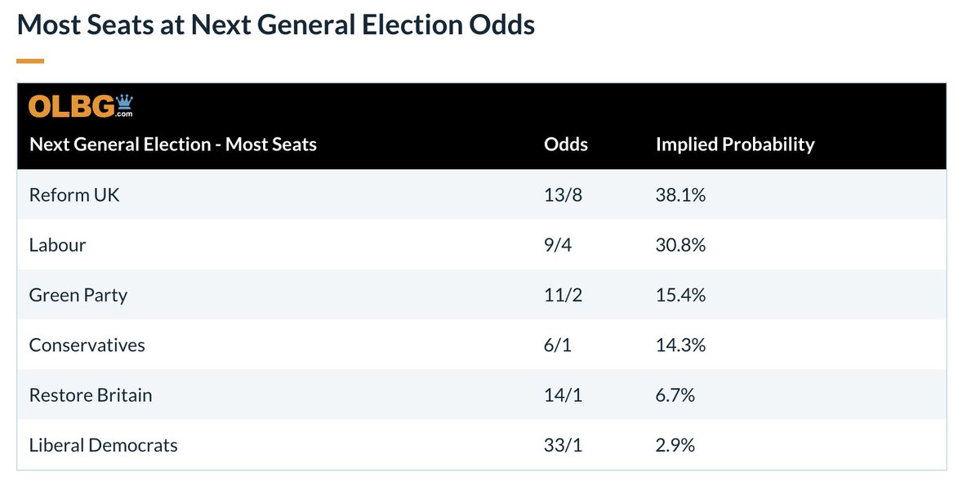Select the Labour party name
The height and width of the screenshot is (490, 980).
click(x=57, y=245)
